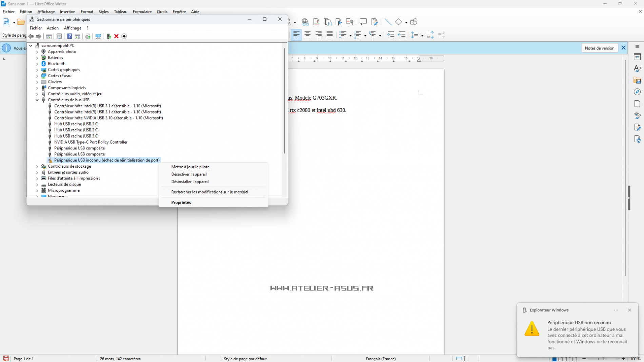The width and height of the screenshot is (644, 362).
Task: Click the zoom slider in status bar
Action: click(x=603, y=359)
